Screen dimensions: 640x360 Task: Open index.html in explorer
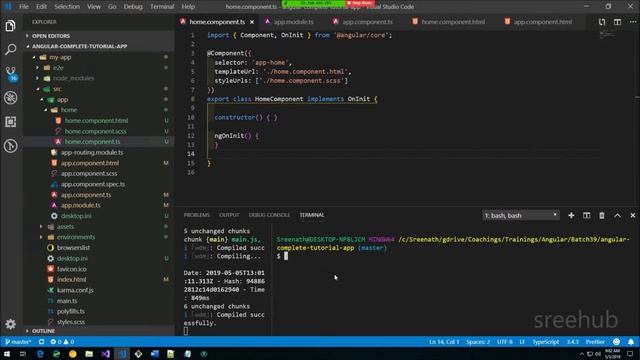[71, 280]
